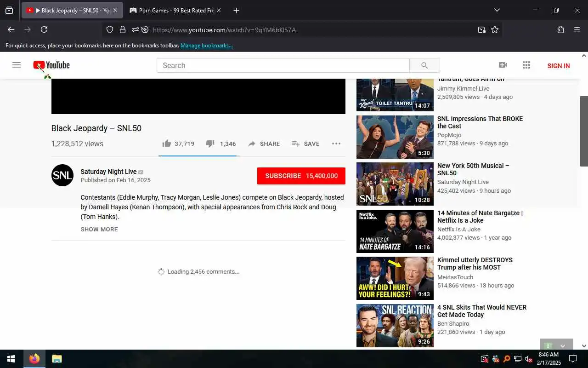Open SNL Impressions That BROKE the Cast thumbnail
Screen dimensions: 588x368
[x=395, y=137]
